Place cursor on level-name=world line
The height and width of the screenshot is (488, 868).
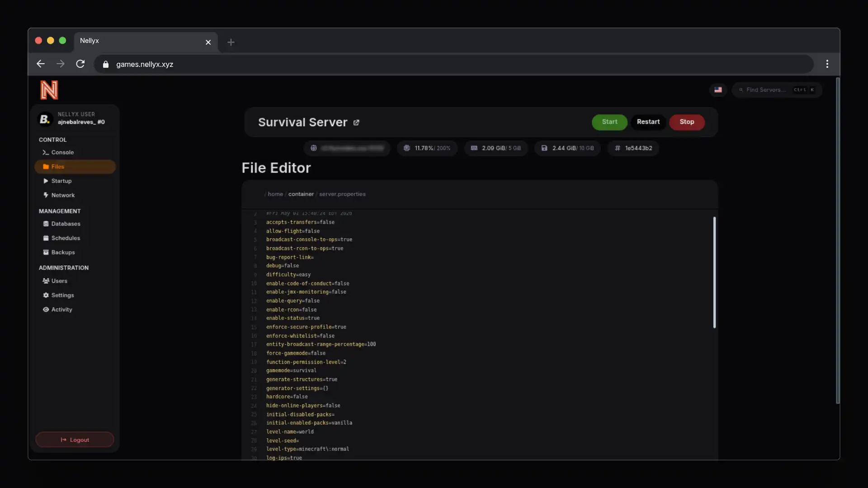coord(290,432)
